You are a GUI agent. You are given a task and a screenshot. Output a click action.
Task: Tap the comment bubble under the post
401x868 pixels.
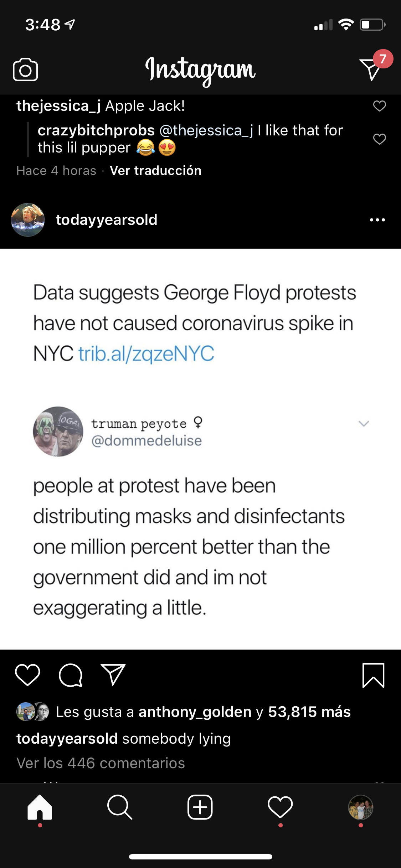(71, 675)
